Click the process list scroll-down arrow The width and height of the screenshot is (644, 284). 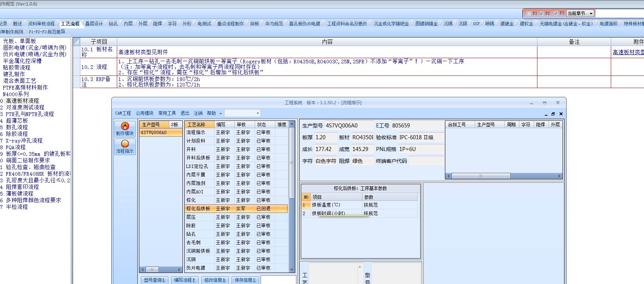[x=292, y=270]
